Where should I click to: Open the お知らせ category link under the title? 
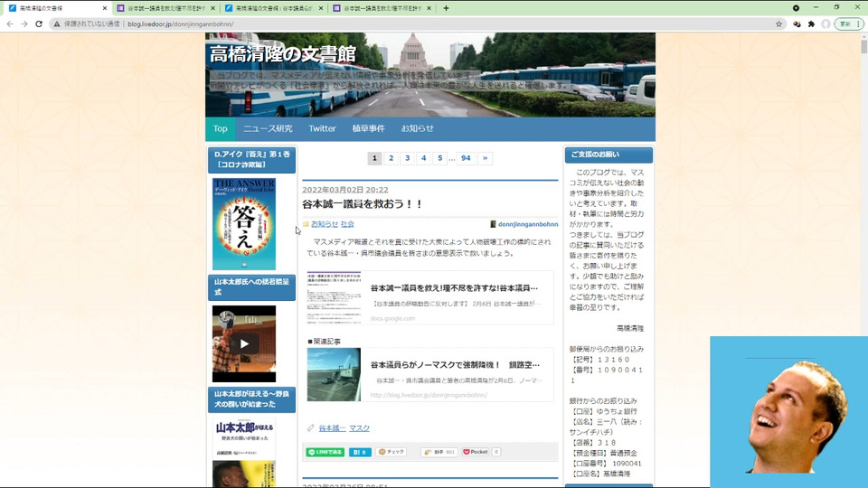[325, 224]
